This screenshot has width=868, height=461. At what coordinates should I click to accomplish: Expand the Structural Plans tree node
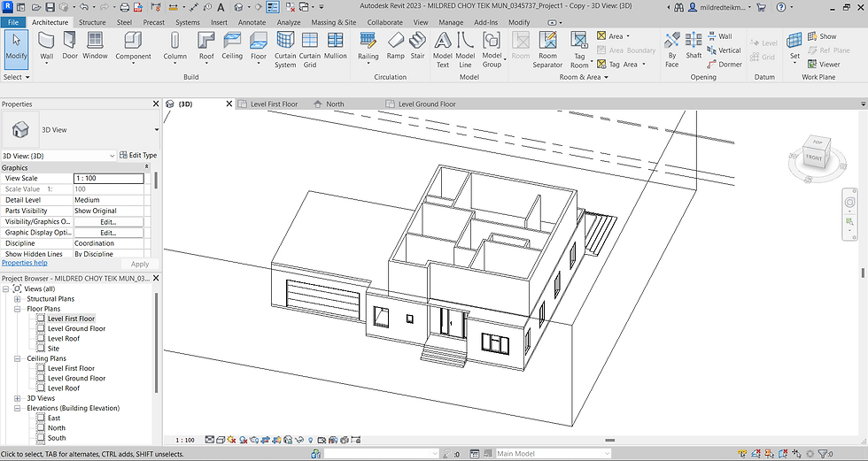[x=17, y=299]
